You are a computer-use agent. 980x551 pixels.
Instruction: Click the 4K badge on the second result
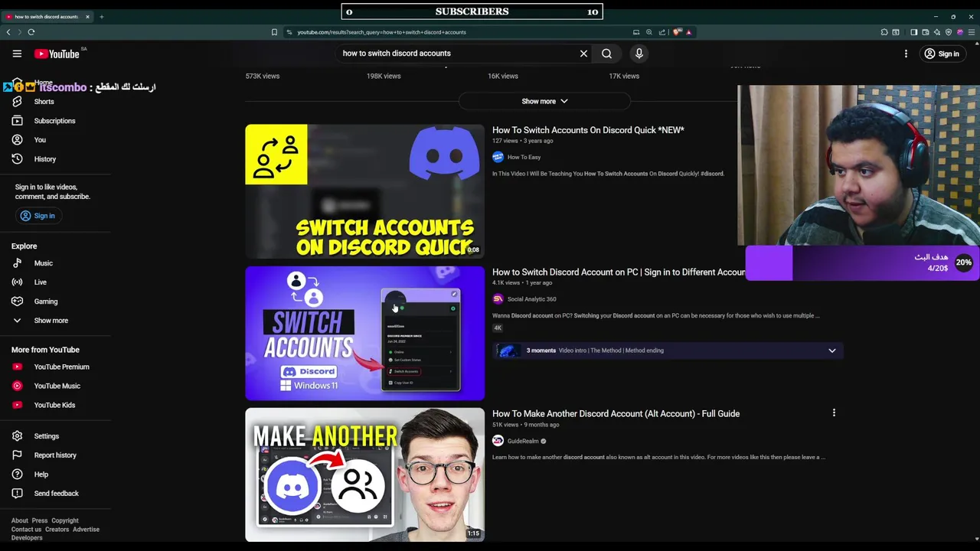point(498,328)
